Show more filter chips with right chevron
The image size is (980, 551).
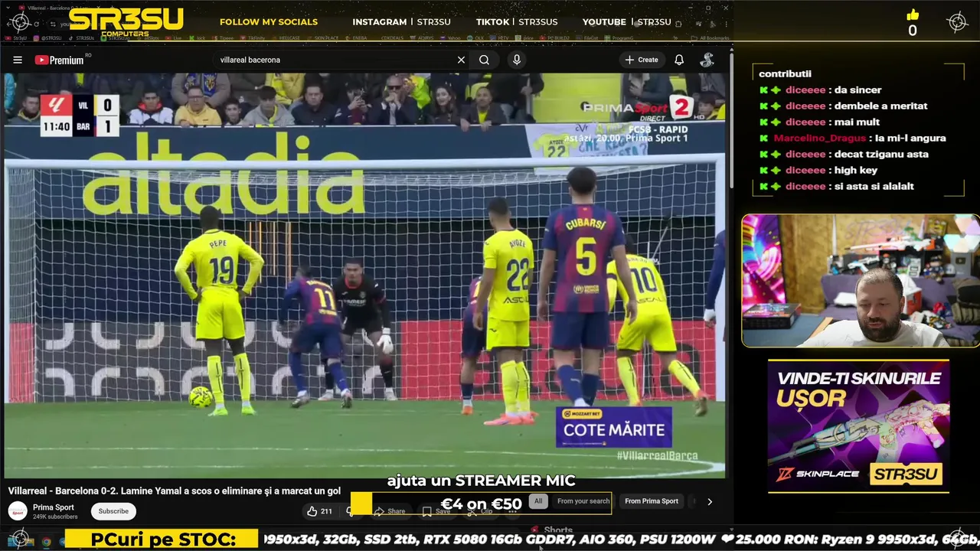(x=710, y=502)
